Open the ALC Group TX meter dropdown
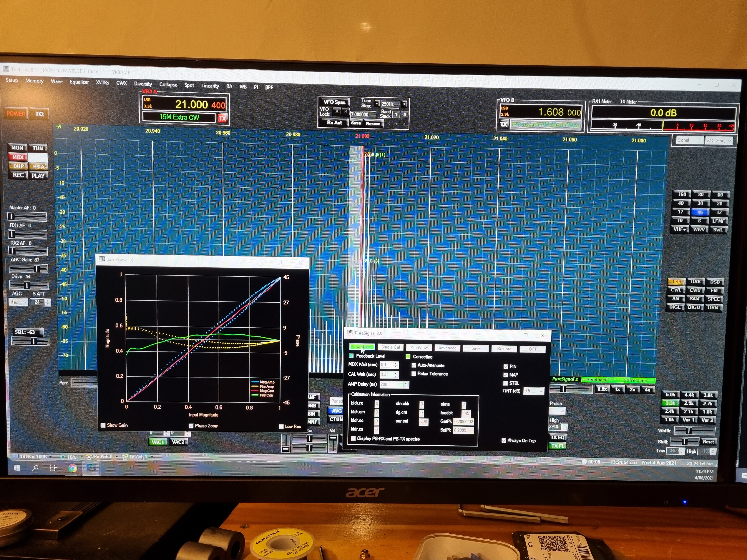The width and height of the screenshot is (747, 560). point(719,140)
